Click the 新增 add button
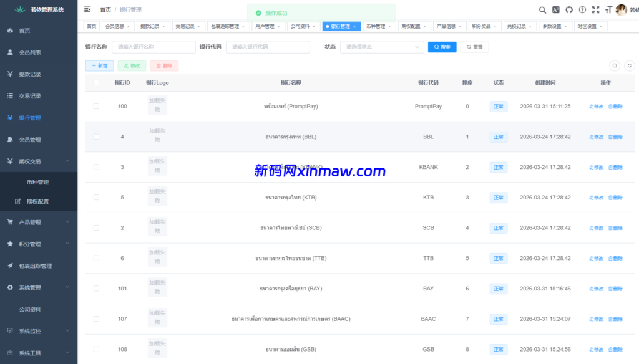Viewport: 639px width, 364px height. click(x=99, y=65)
